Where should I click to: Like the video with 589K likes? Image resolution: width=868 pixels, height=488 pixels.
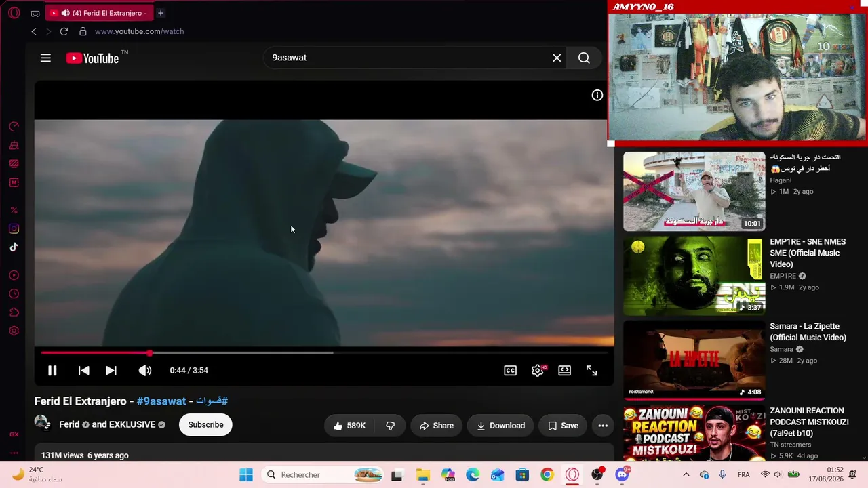(349, 426)
